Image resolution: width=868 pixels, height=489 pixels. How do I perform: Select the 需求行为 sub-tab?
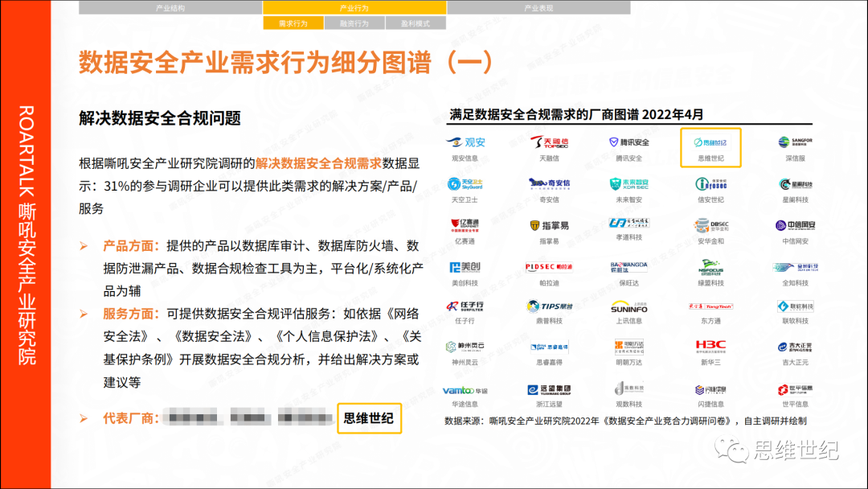293,23
